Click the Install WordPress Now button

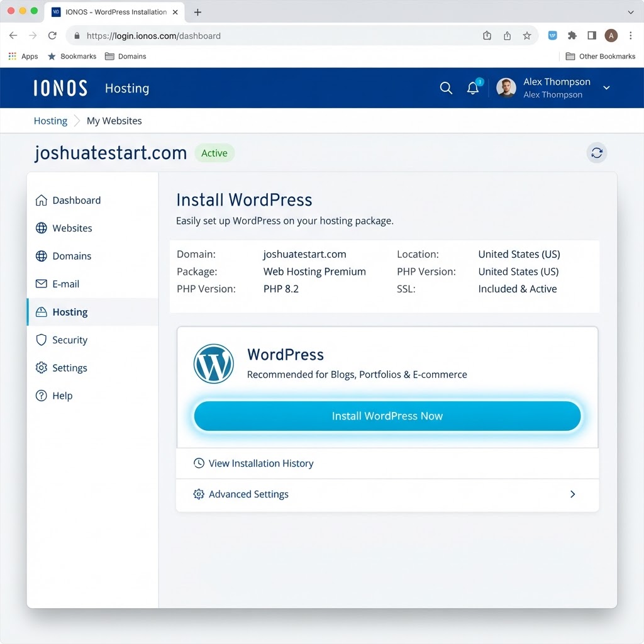click(x=387, y=416)
